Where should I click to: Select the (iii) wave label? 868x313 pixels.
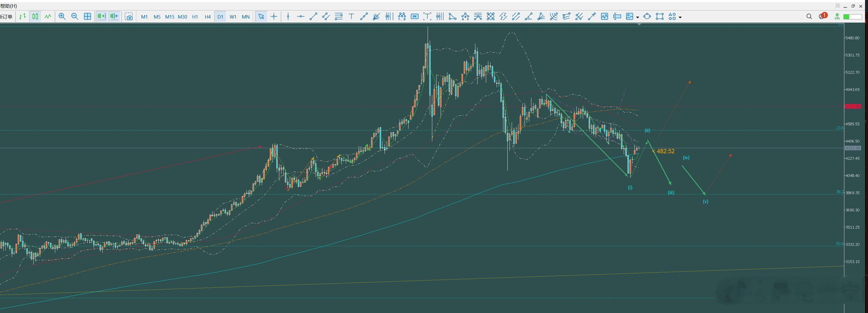point(671,193)
